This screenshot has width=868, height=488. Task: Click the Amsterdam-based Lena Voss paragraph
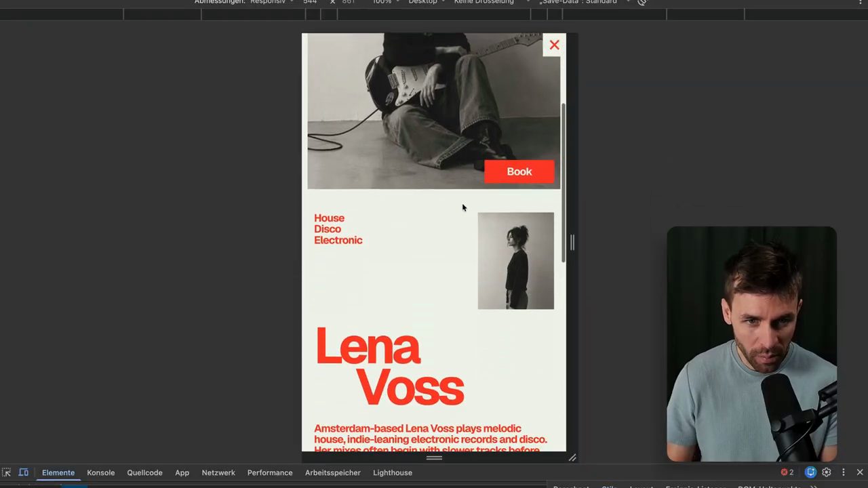pyautogui.click(x=431, y=439)
